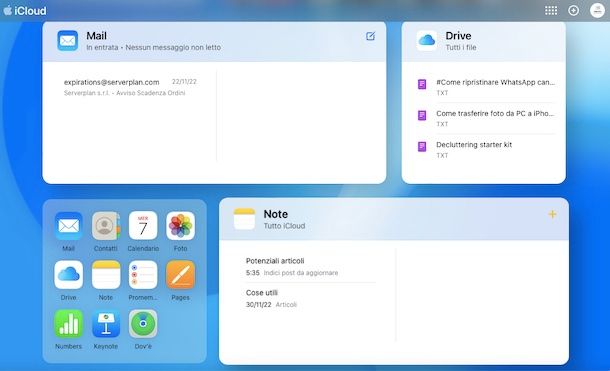
Task: Click the file icon for Come trasferire foto
Action: click(422, 115)
